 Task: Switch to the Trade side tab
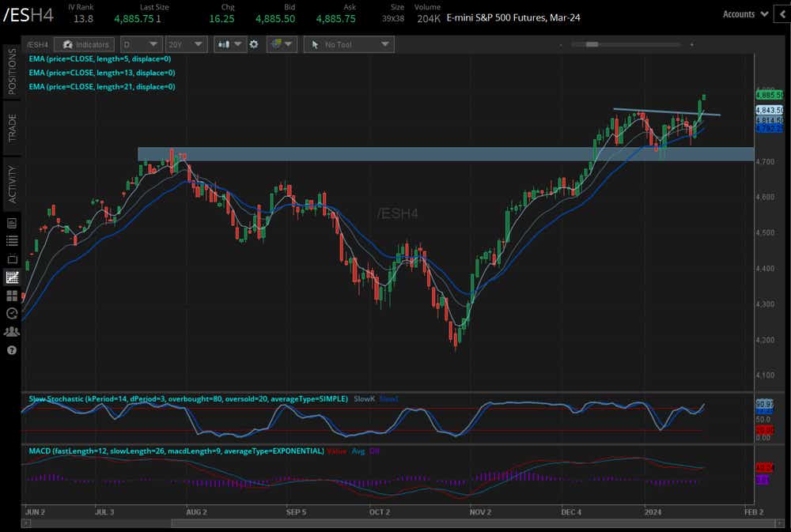12,128
